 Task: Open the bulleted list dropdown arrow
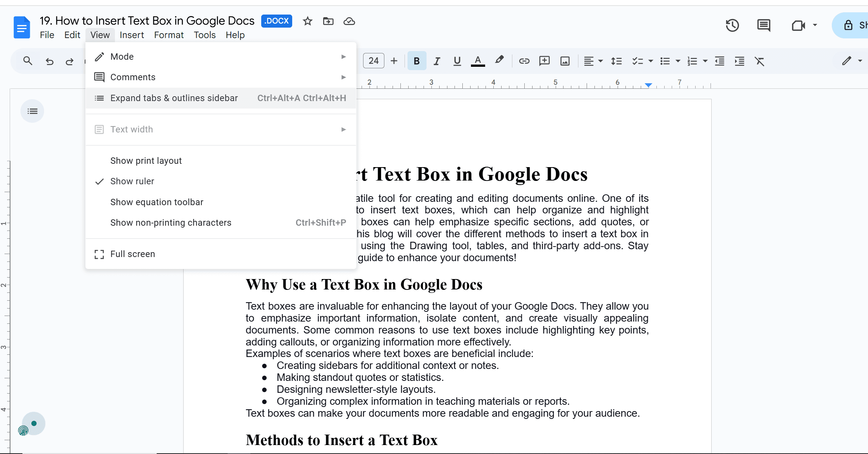(x=678, y=61)
